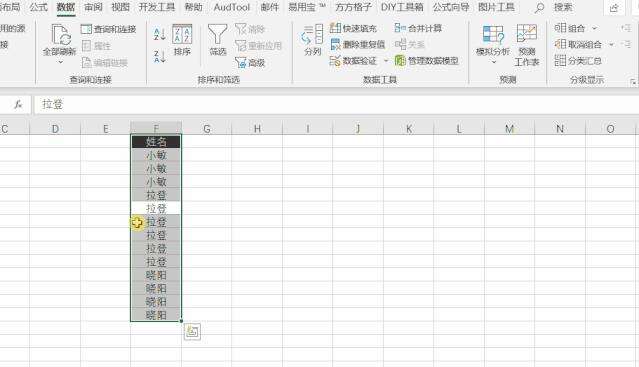Image resolution: width=639 pixels, height=367 pixels.
Task: Expand the 全部刷新 dropdown arrow
Action: click(60, 62)
